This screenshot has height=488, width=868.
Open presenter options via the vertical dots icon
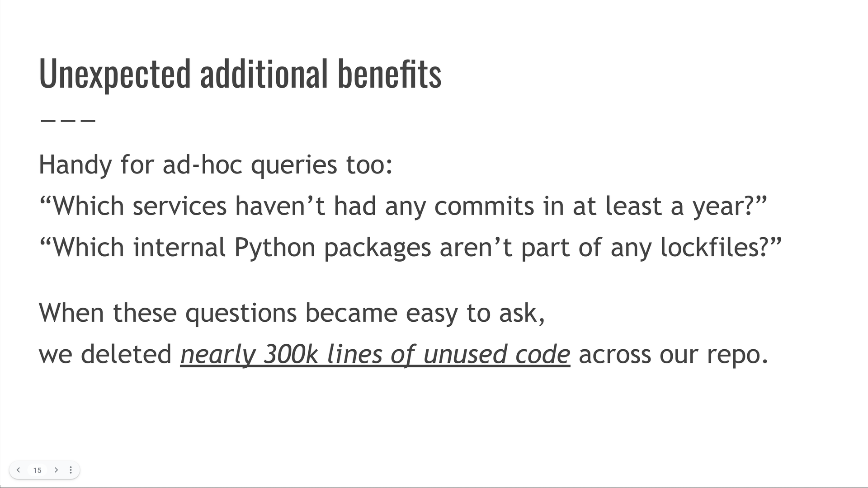point(71,470)
